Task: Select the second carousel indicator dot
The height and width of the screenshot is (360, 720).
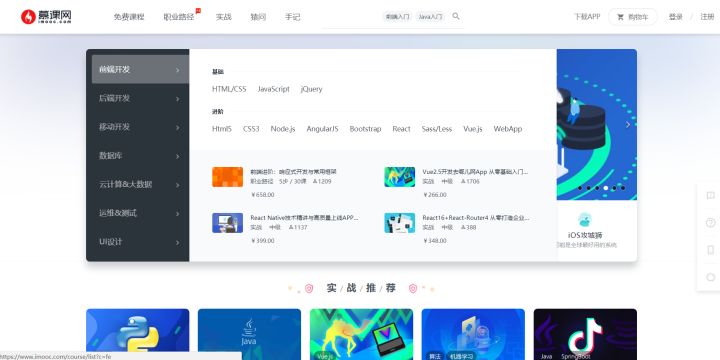Action: click(x=588, y=188)
